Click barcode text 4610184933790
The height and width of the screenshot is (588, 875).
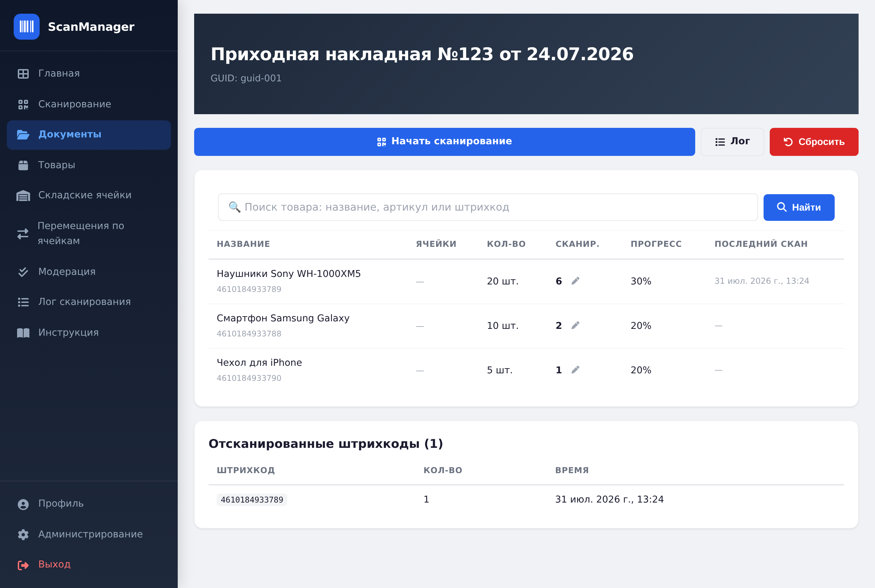point(249,378)
